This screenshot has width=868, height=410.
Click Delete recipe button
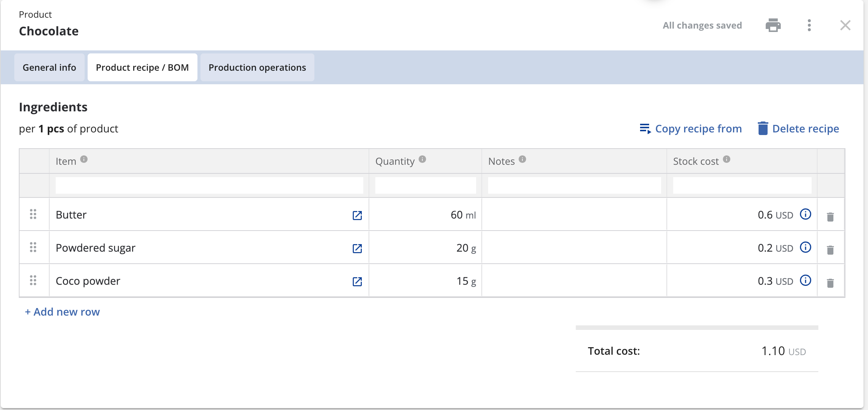coord(798,129)
